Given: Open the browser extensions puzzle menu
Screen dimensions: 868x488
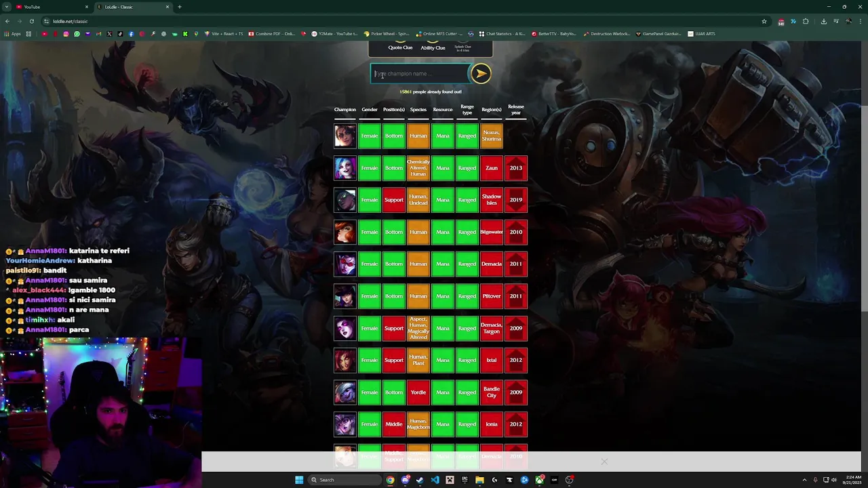Looking at the screenshot, I should tap(806, 21).
